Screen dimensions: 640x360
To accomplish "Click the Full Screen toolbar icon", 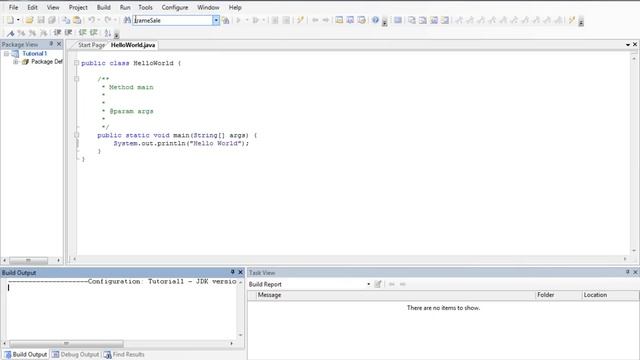I will (x=398, y=20).
